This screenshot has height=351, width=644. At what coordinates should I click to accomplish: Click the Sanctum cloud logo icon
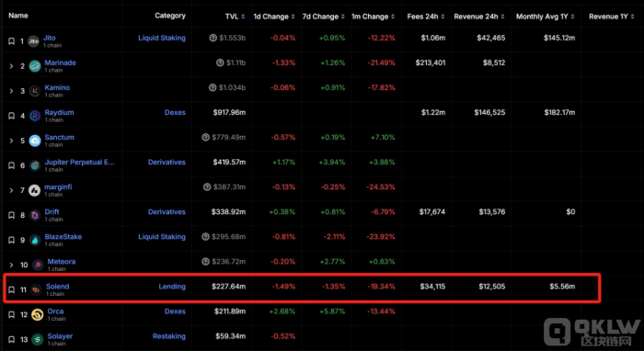click(x=35, y=141)
